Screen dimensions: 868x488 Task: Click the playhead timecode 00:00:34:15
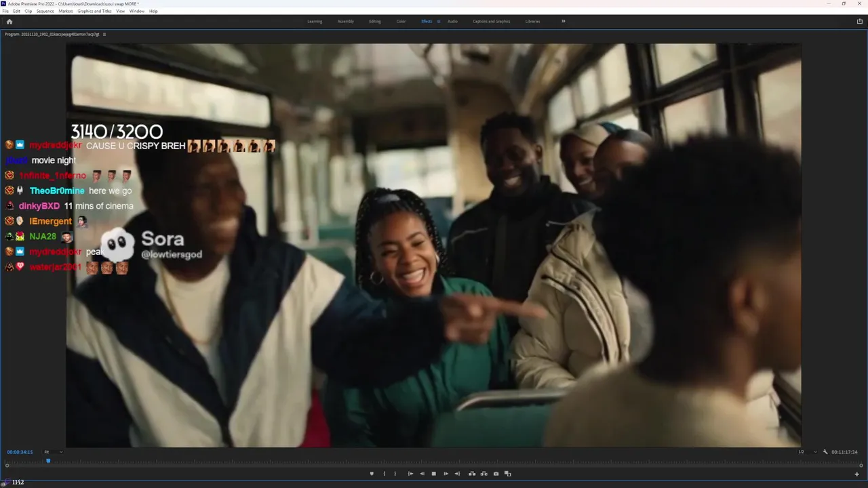20,452
